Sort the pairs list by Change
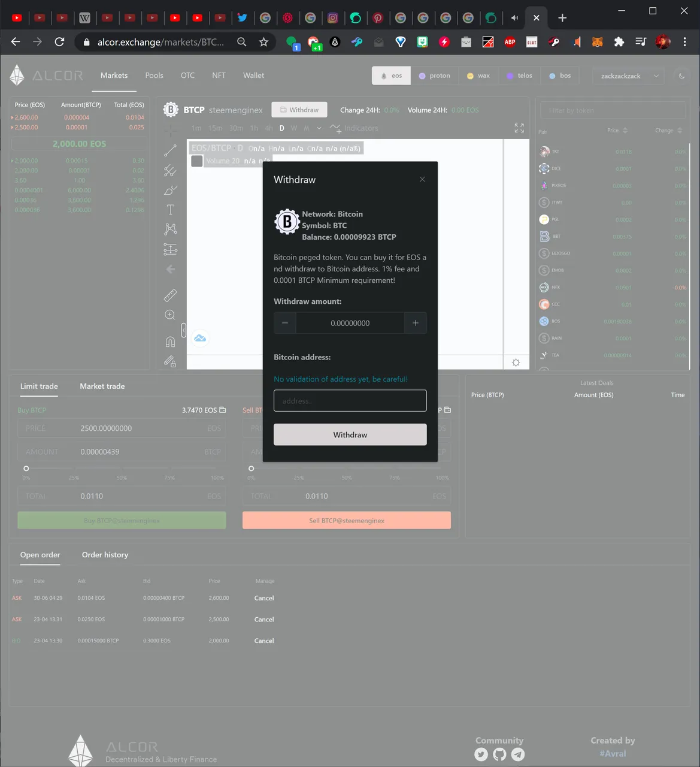700x767 pixels. coord(668,130)
